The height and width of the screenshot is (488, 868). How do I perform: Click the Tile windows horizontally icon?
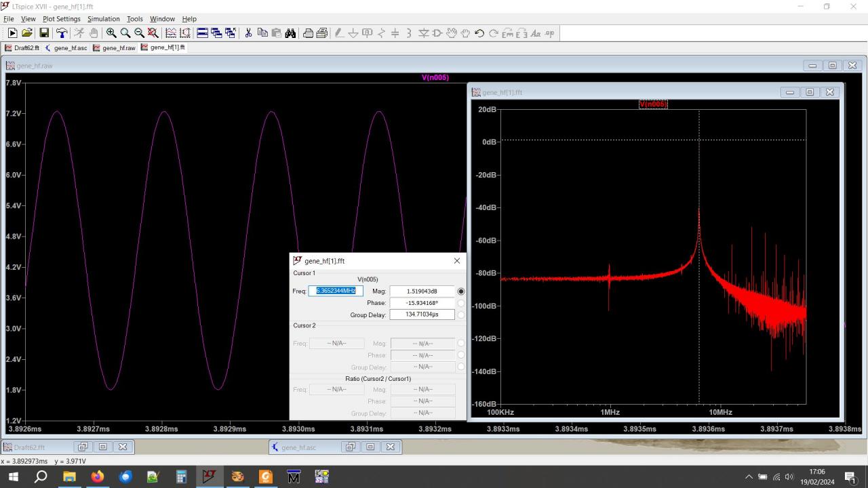click(202, 33)
